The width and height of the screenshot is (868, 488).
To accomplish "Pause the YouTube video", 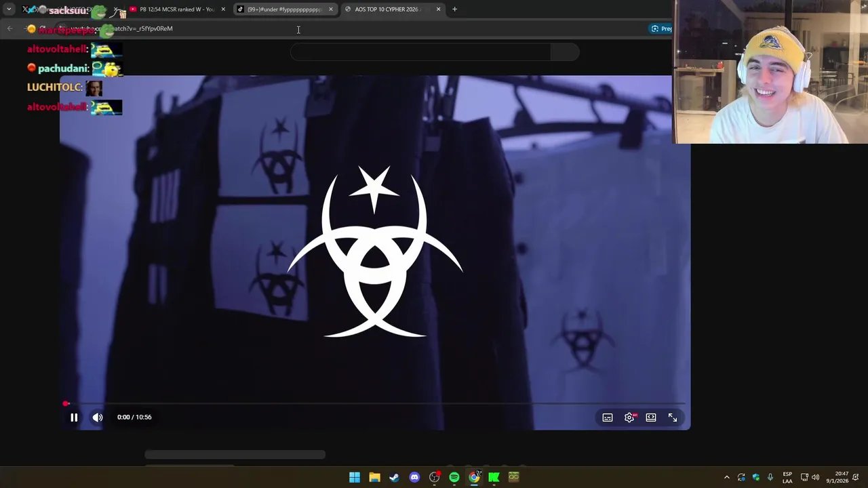I will click(74, 418).
